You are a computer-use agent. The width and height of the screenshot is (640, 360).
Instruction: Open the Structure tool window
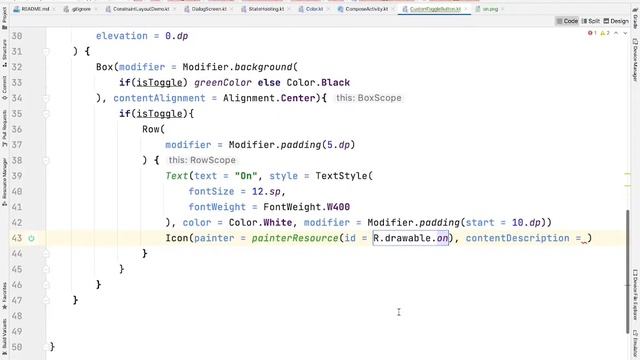[x=4, y=53]
